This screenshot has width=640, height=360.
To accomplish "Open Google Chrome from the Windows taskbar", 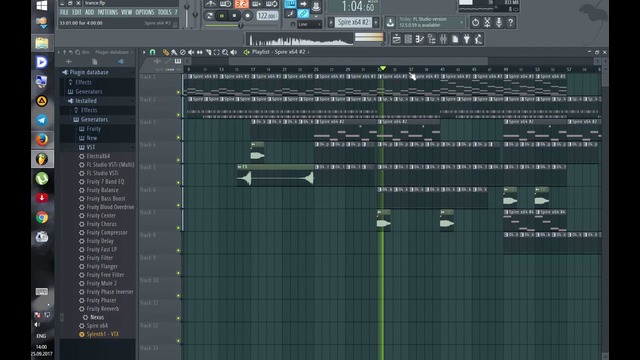I will (42, 217).
